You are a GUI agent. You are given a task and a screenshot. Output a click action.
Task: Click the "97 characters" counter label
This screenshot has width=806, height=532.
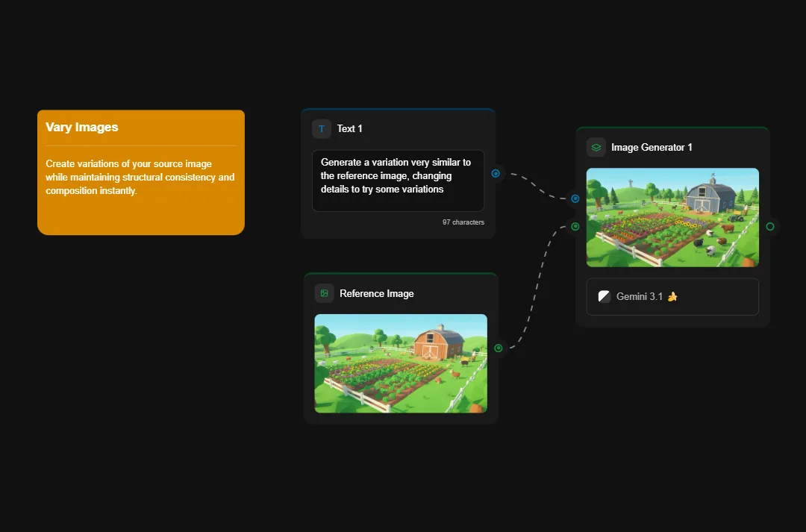[x=463, y=222]
